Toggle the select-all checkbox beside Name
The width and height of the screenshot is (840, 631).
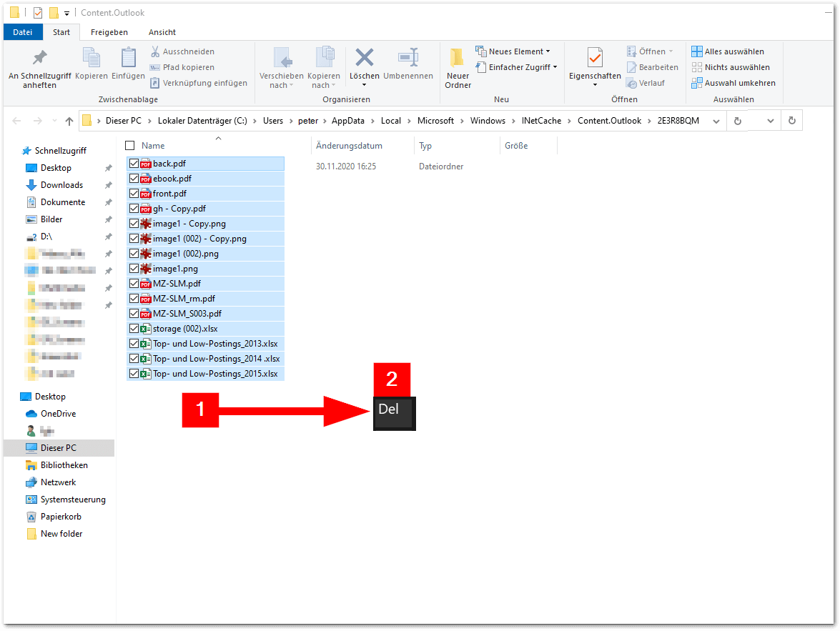click(x=129, y=146)
